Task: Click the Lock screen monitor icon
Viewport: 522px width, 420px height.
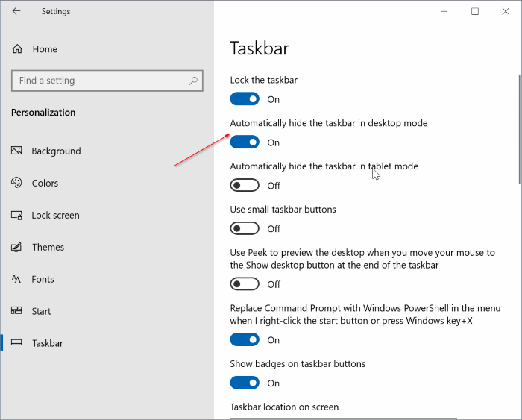Action: [16, 215]
